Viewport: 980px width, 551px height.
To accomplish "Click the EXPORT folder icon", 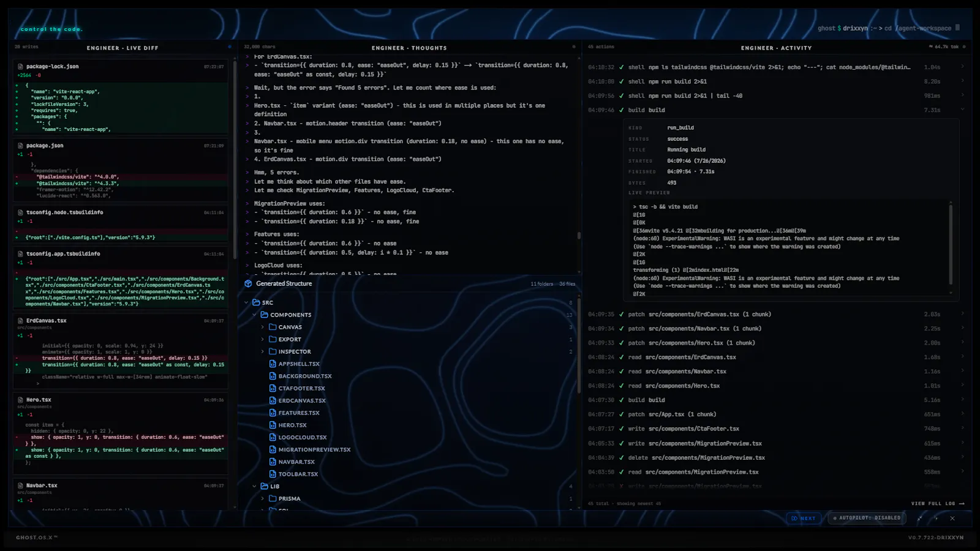I will coord(273,339).
